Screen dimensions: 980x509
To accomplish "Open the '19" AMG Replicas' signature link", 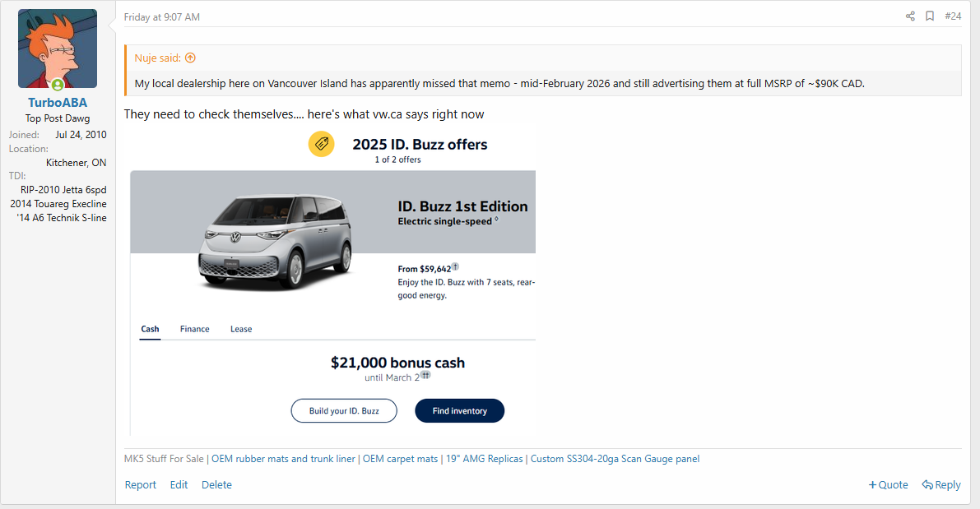I will (485, 458).
